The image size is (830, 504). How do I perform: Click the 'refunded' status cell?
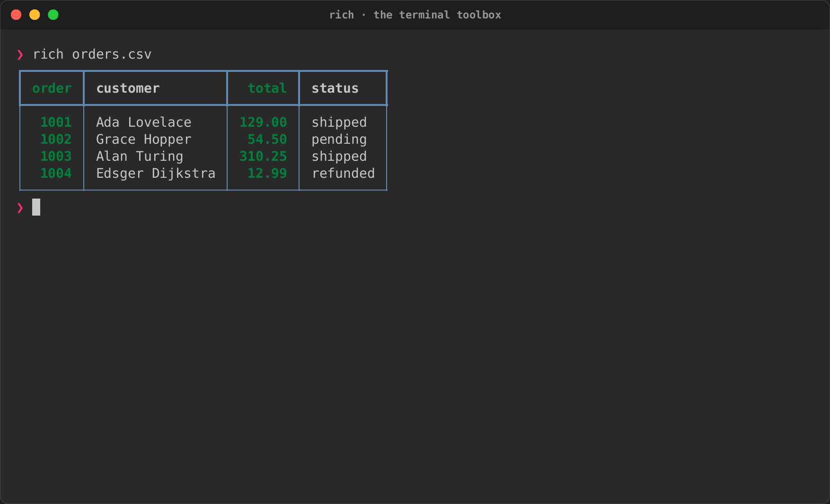click(343, 173)
